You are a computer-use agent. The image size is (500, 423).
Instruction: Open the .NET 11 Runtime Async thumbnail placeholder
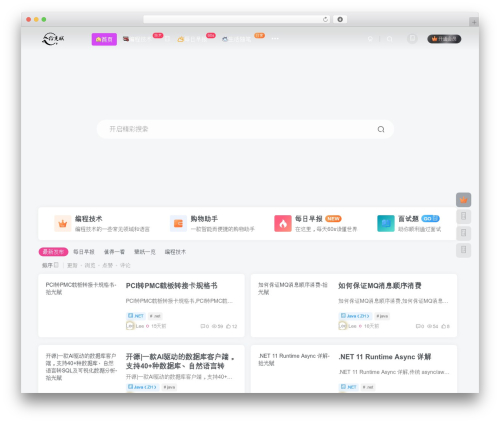[294, 359]
